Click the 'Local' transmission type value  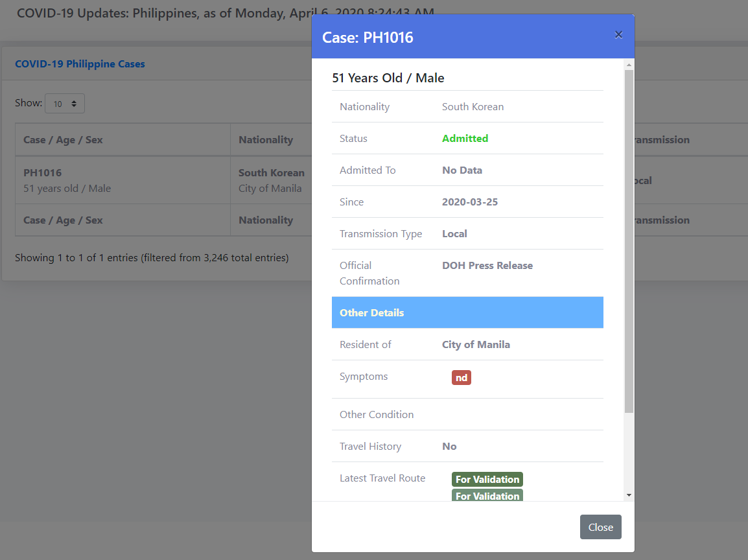pyautogui.click(x=454, y=234)
